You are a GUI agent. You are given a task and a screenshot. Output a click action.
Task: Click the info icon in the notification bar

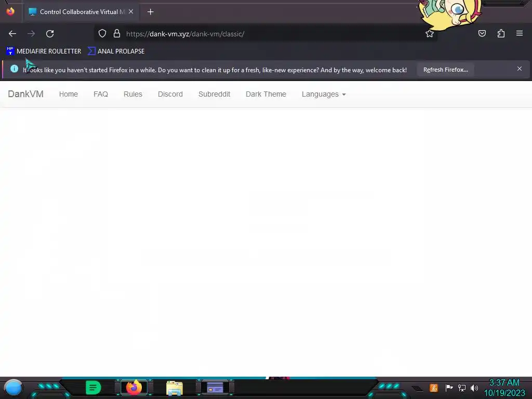pos(14,69)
